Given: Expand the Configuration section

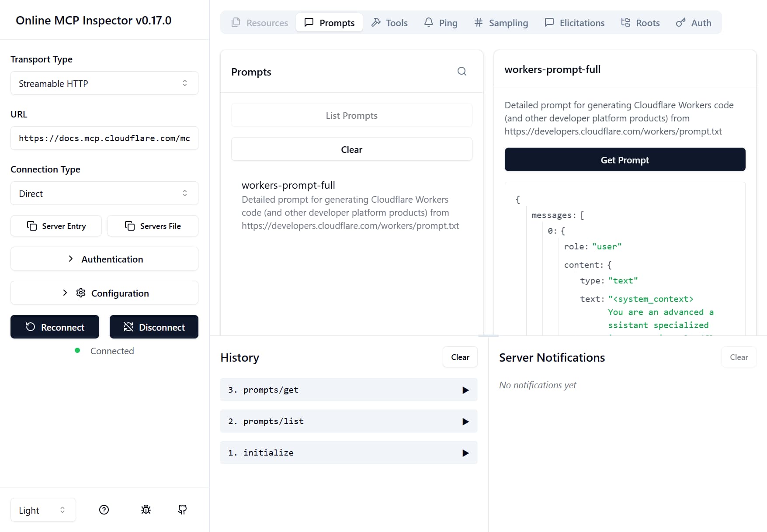Looking at the screenshot, I should [104, 293].
